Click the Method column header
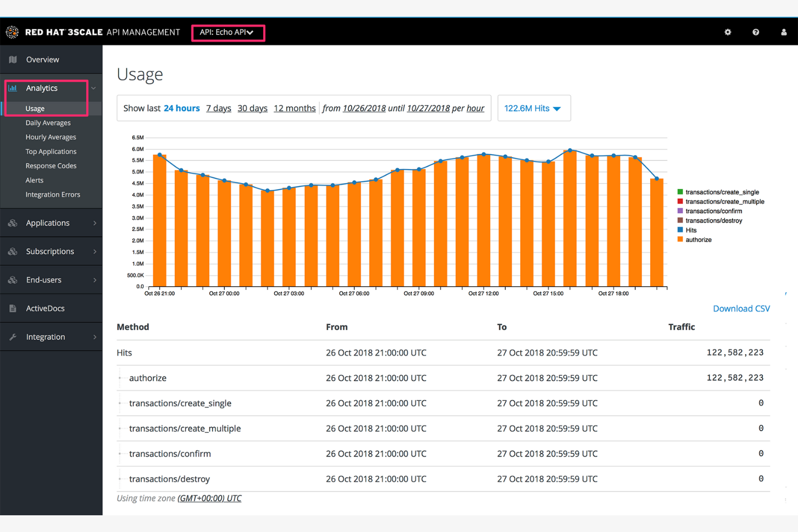Screen dimensions: 798x532 point(133,327)
